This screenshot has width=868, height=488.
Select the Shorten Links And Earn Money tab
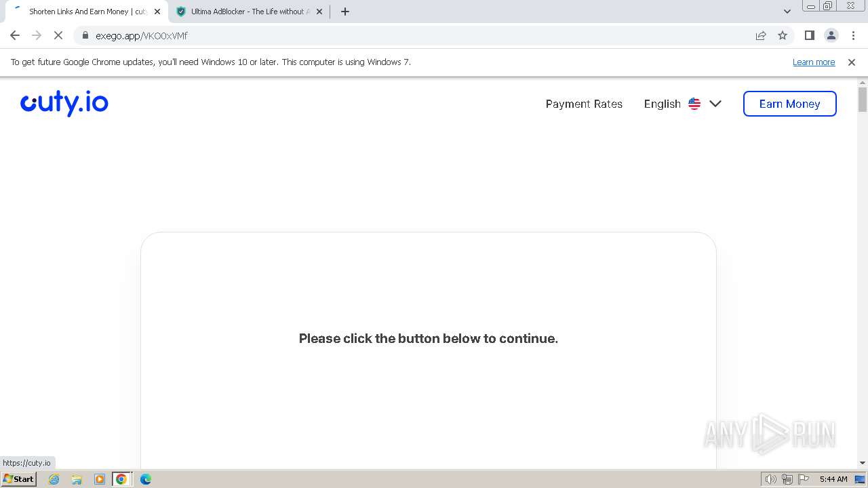coord(87,12)
